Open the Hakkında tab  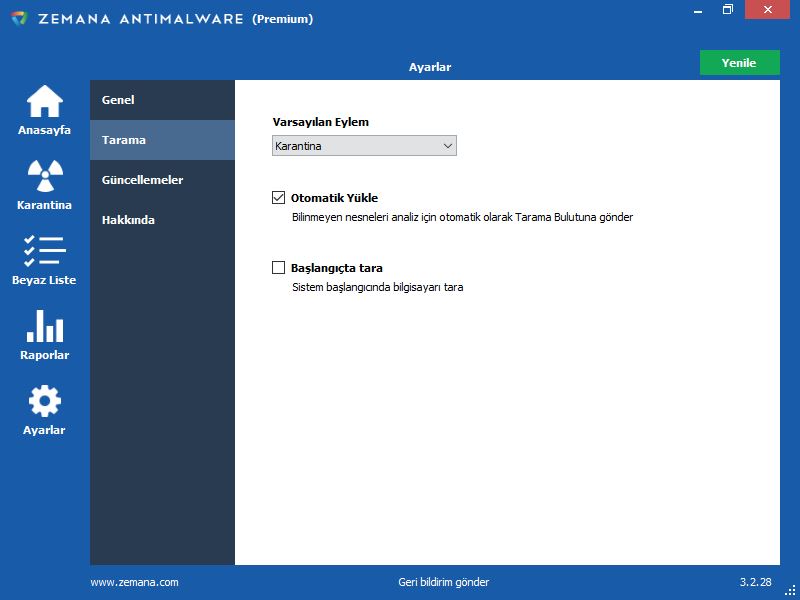pos(162,220)
